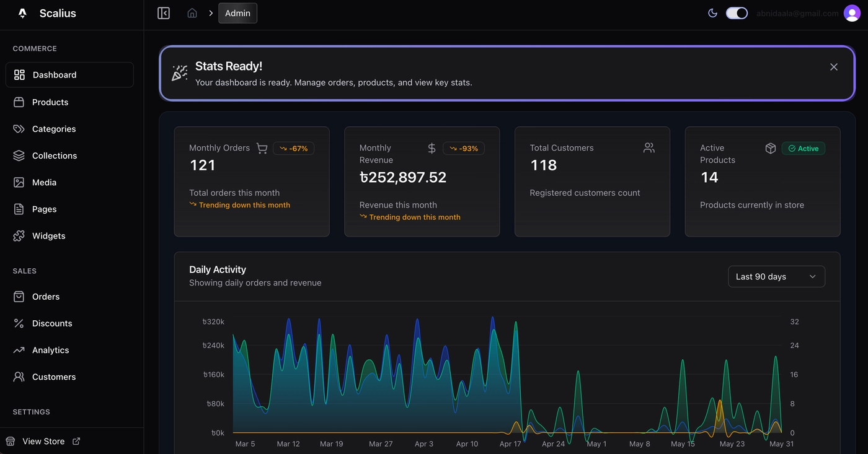Open Analytics from the sidebar

(51, 349)
